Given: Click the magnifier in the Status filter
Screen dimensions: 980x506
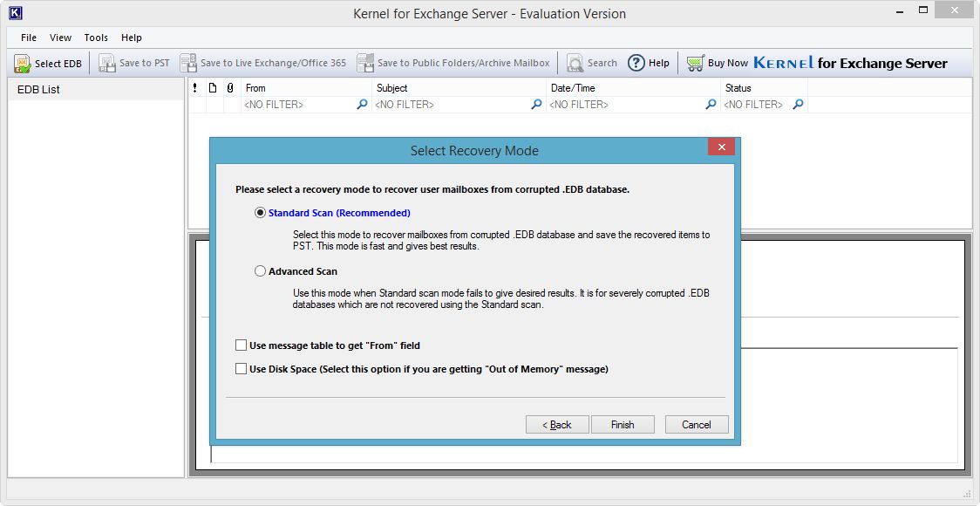Looking at the screenshot, I should [x=798, y=105].
